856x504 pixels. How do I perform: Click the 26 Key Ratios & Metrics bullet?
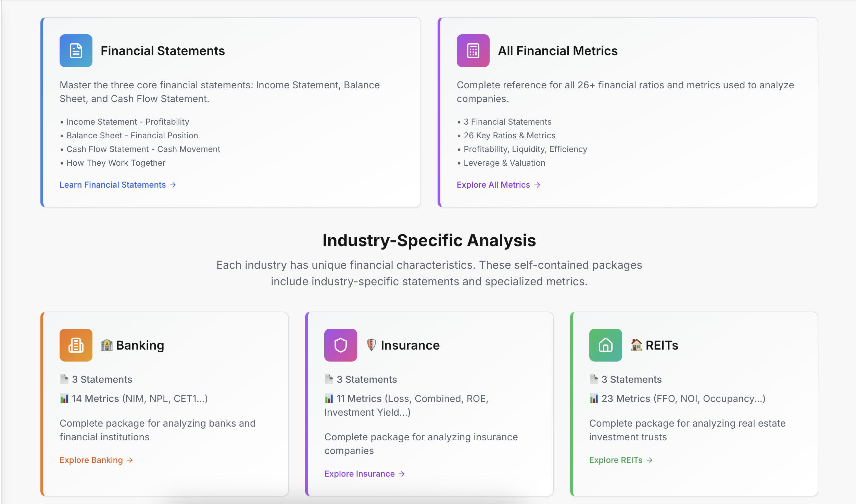tap(509, 135)
